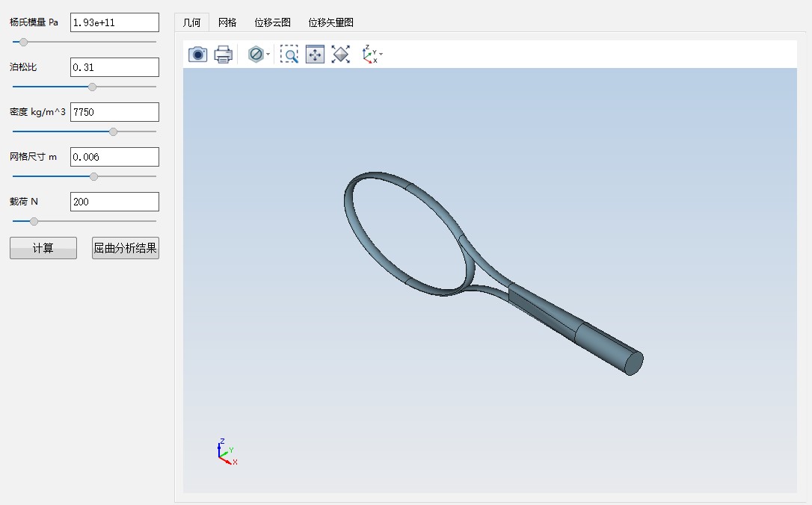Open dropdown arrow beside the circle icon

pyautogui.click(x=268, y=54)
